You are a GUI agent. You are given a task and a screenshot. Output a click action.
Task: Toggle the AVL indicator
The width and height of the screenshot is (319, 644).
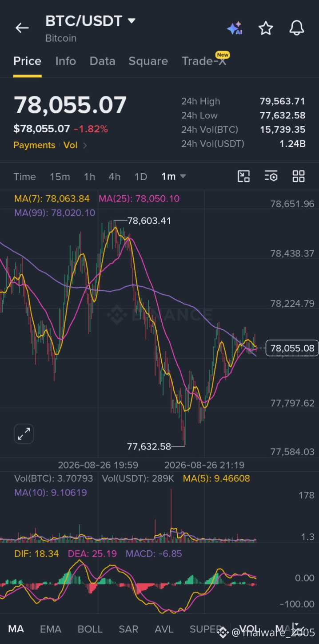tap(164, 629)
